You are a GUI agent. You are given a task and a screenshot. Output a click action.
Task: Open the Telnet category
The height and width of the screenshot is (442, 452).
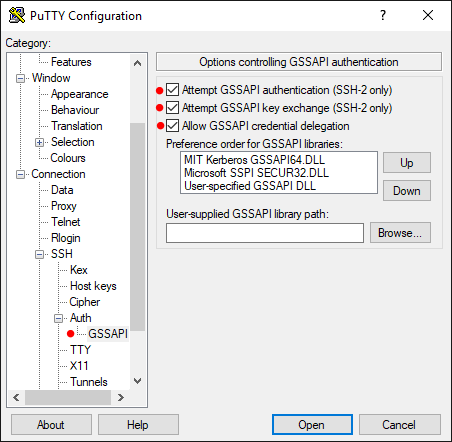[66, 222]
